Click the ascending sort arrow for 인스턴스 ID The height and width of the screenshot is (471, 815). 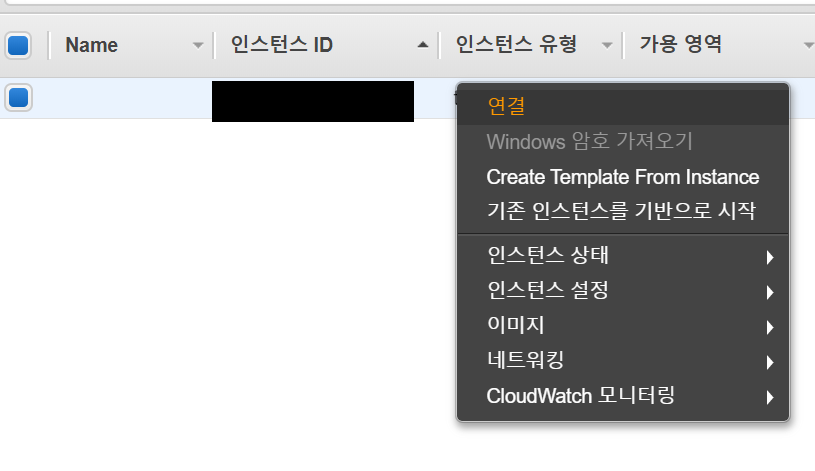(422, 45)
